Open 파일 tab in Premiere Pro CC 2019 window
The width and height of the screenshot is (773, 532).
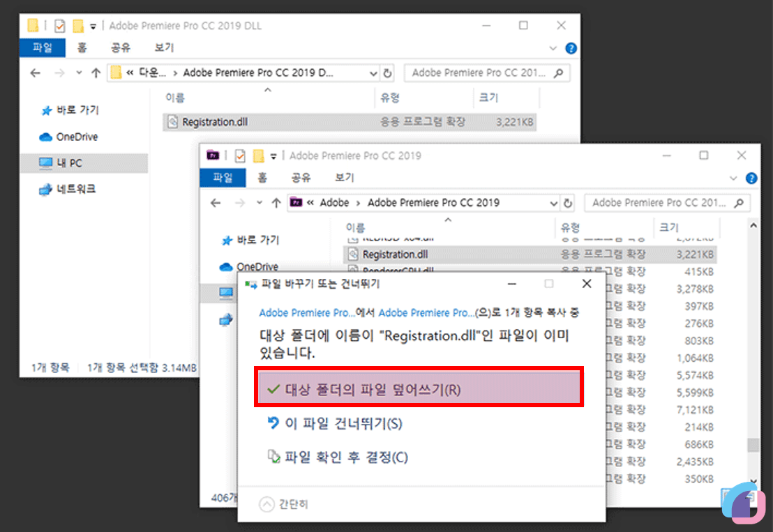click(x=223, y=178)
